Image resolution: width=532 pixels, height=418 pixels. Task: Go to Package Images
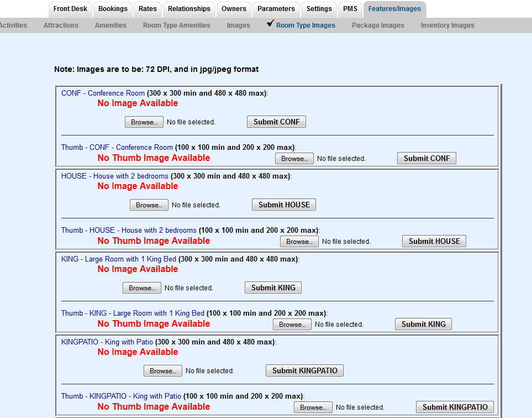[378, 25]
